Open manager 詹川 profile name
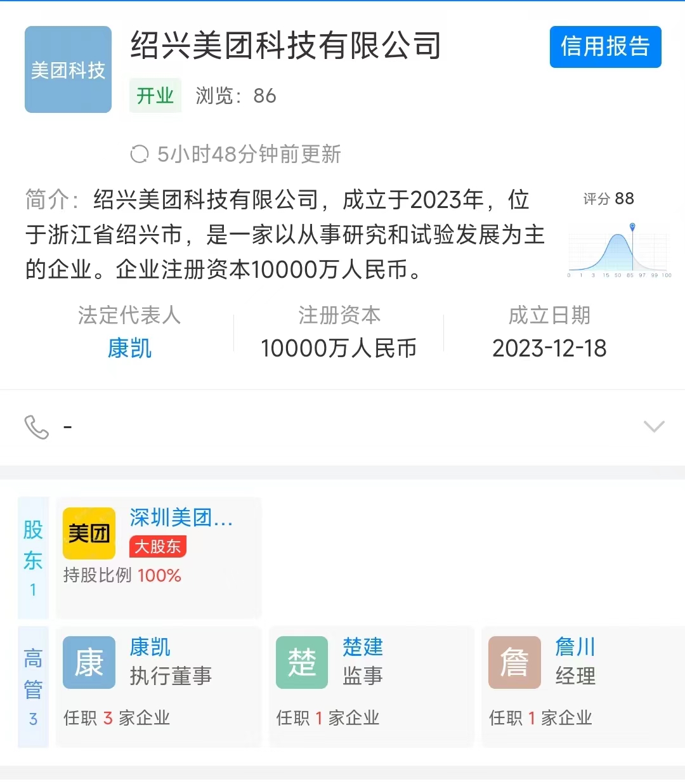This screenshot has height=784, width=685. pos(575,647)
